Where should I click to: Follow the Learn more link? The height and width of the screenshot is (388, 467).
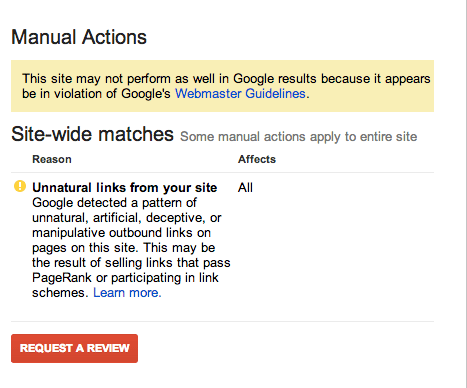coord(127,293)
